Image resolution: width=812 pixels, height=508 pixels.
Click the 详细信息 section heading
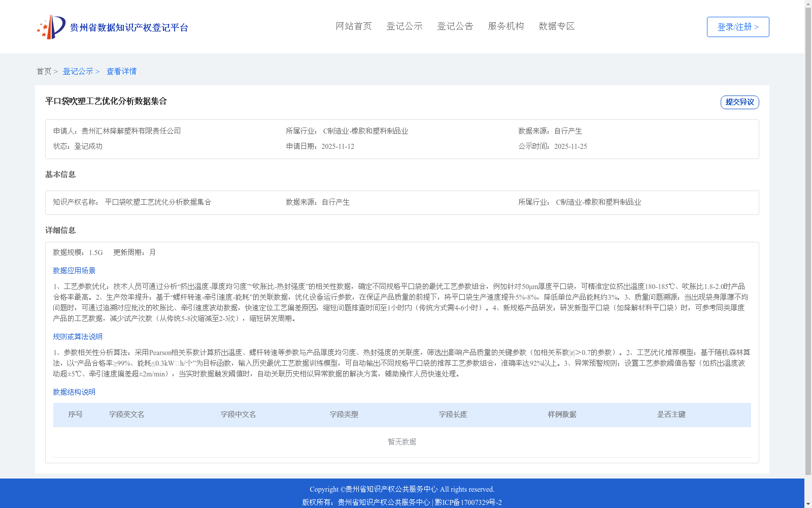click(x=60, y=230)
